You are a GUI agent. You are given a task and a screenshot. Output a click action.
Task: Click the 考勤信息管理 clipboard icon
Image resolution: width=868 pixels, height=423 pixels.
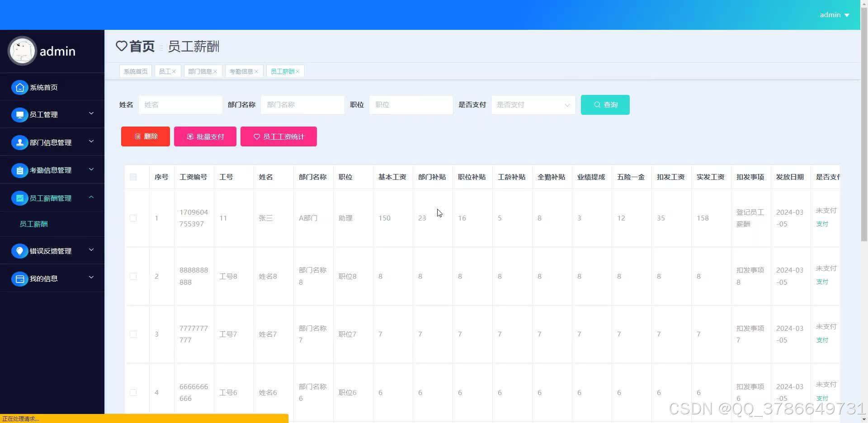tap(19, 170)
